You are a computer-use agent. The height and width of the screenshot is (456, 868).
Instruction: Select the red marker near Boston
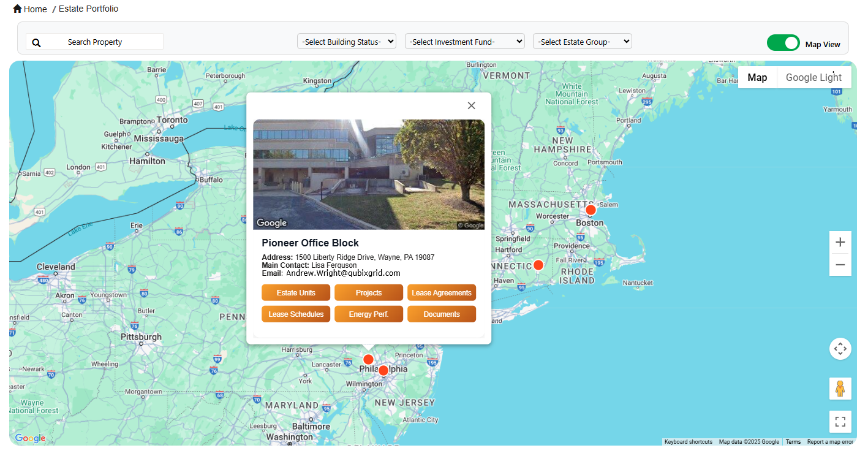click(591, 209)
